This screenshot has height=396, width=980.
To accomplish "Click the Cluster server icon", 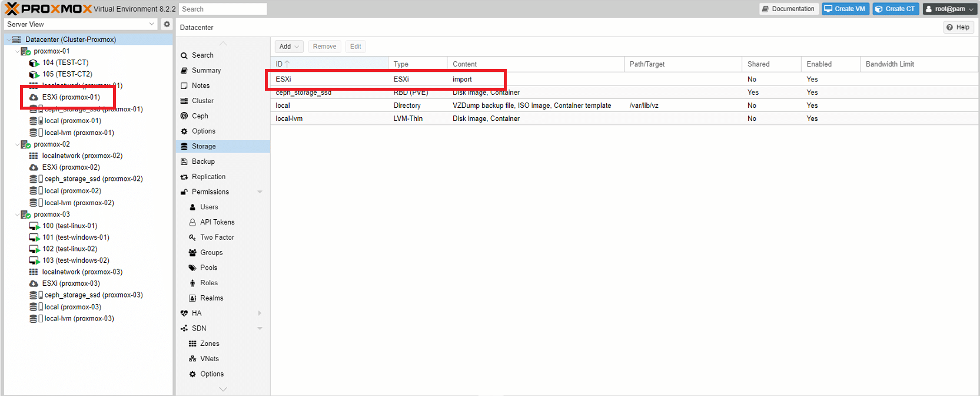I will click(x=184, y=101).
